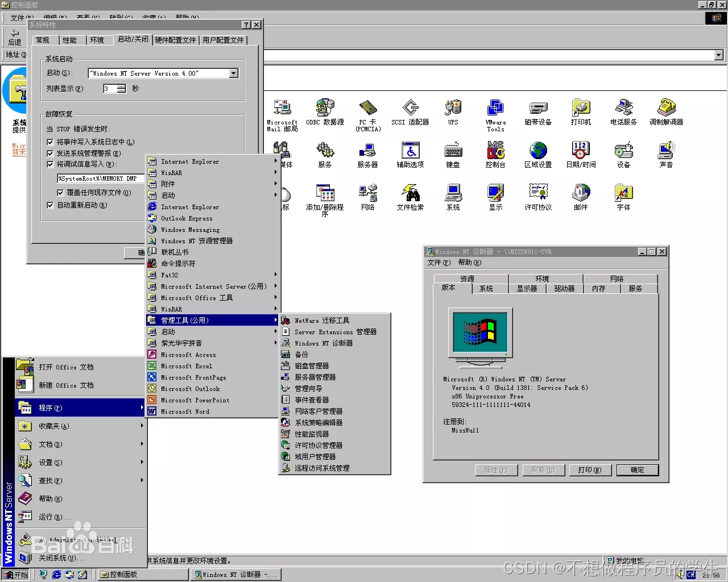
Task: Open the PC 卡 (PCMCIA) icon
Action: tap(368, 115)
